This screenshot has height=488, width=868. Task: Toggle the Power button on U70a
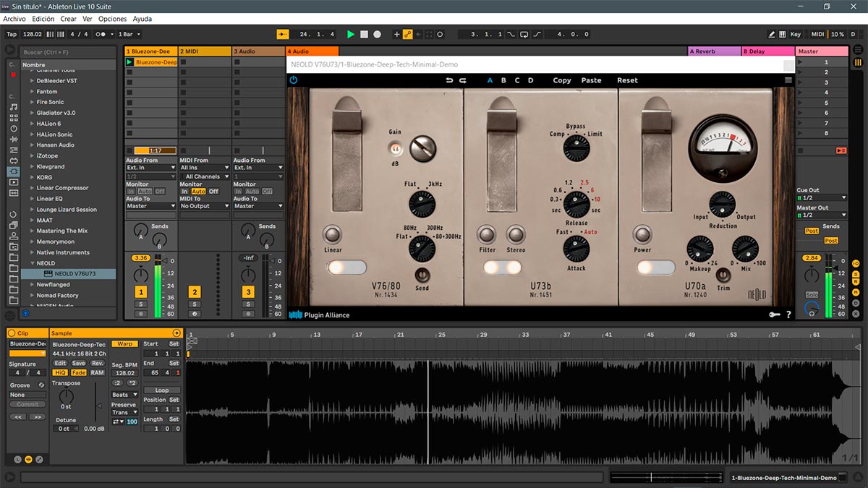tap(642, 234)
